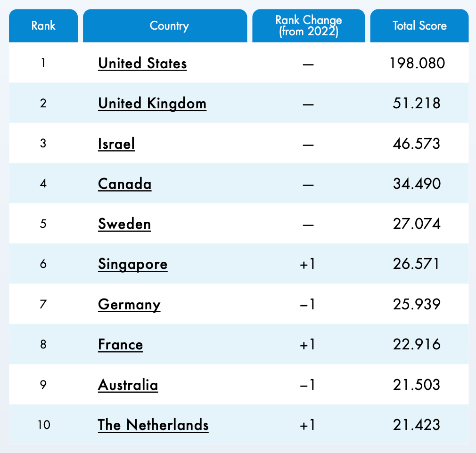Click the rank number 10 cell
Screen dimensions: 476x453
43,425
